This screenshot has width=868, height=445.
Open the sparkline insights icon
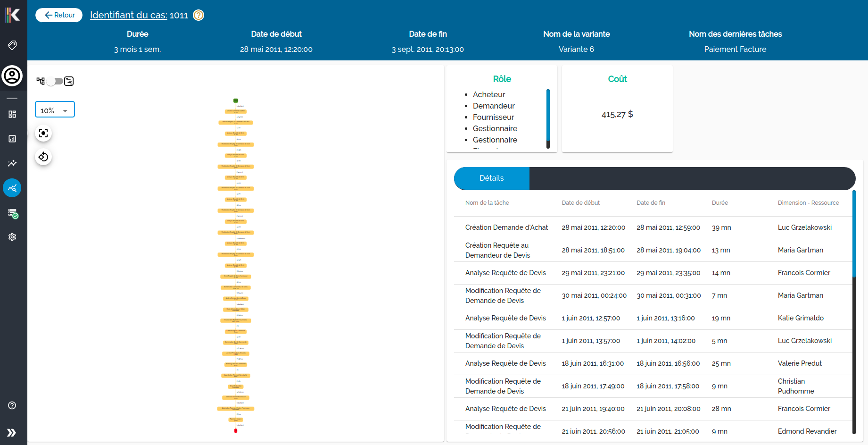tap(12, 163)
